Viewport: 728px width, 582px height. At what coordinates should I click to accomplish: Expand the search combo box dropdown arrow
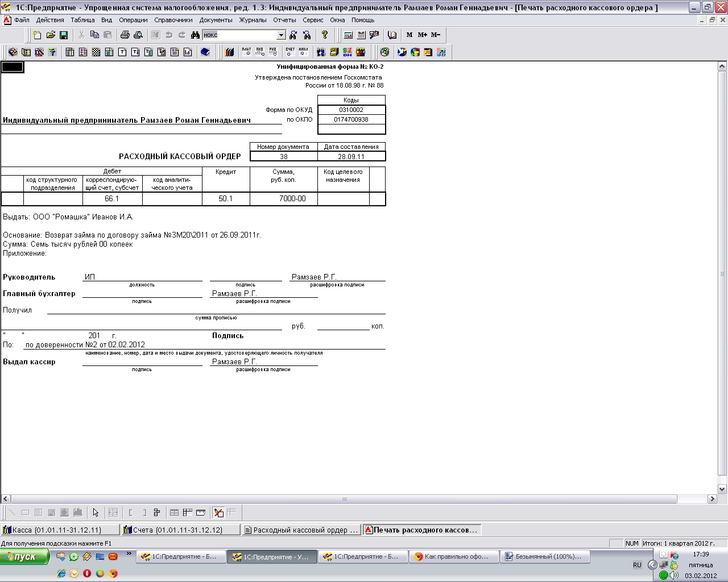pos(281,35)
